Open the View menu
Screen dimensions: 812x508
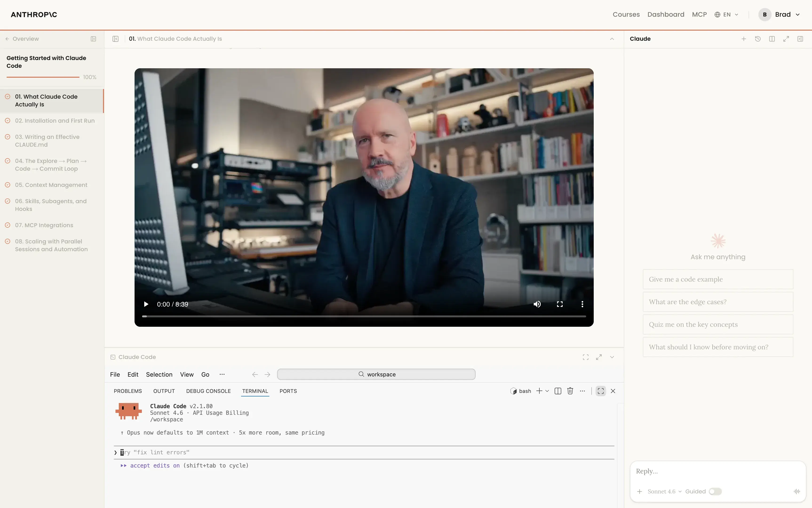pos(187,374)
